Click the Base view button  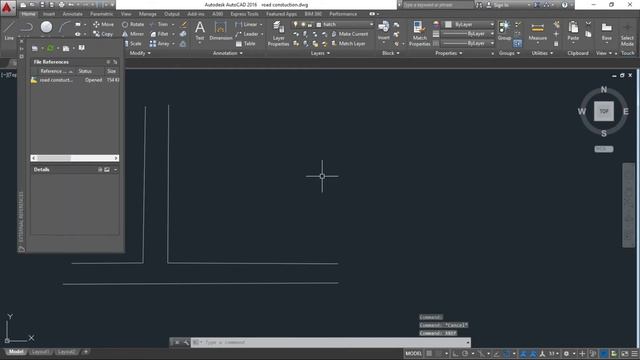(607, 31)
